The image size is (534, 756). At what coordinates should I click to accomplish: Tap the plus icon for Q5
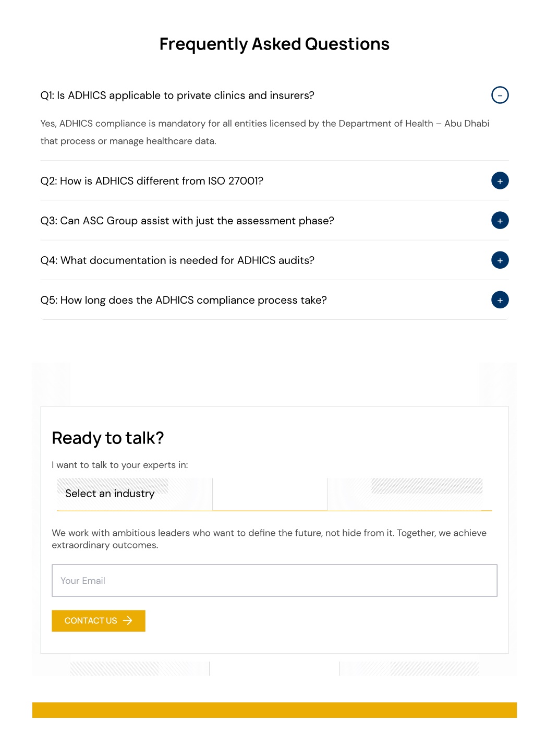500,299
